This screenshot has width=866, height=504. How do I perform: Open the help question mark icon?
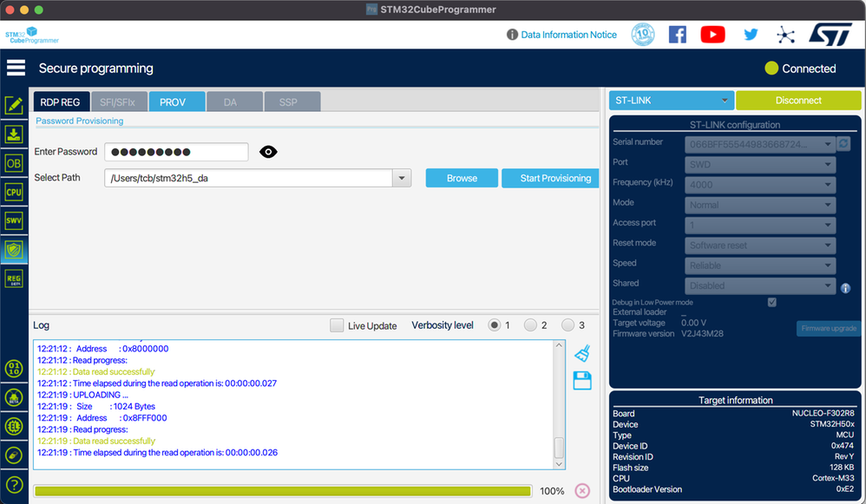coord(14,485)
